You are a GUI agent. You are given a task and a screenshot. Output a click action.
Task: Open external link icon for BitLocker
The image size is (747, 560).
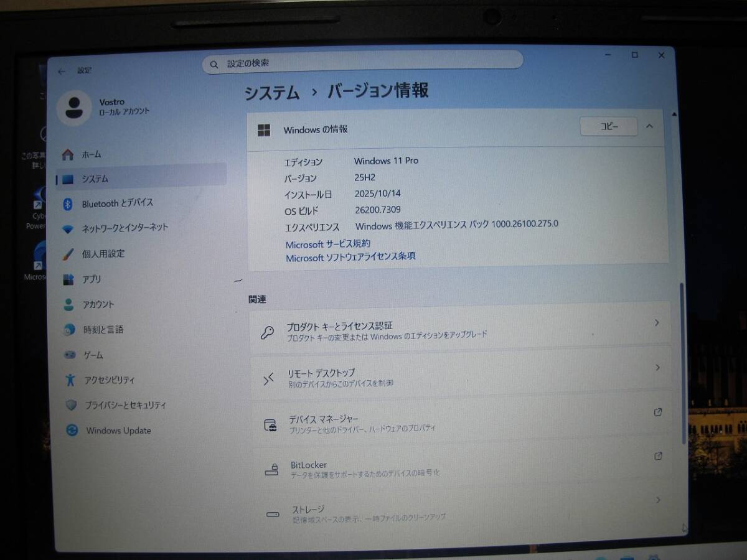658,456
